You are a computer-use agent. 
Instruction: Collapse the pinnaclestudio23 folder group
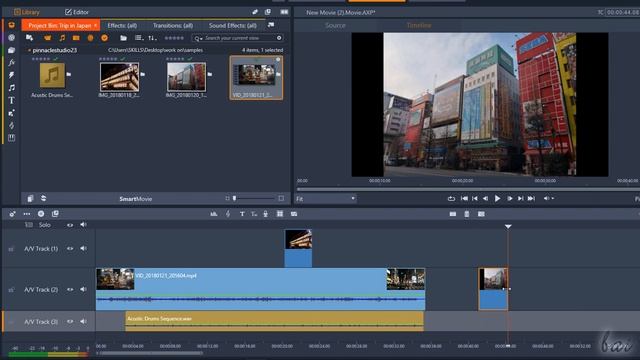pyautogui.click(x=29, y=50)
